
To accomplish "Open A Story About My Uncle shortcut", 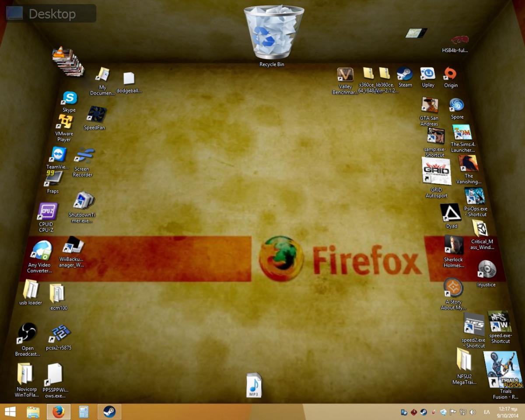I will [x=454, y=287].
